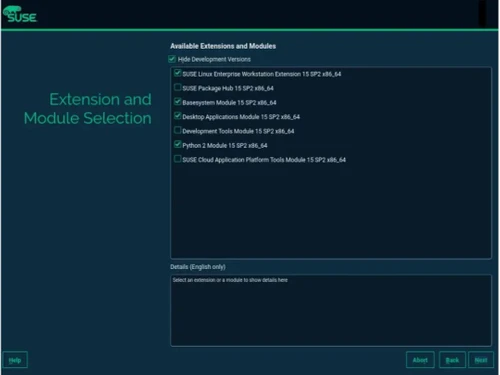Click the Details (English only) label

pos(198,267)
